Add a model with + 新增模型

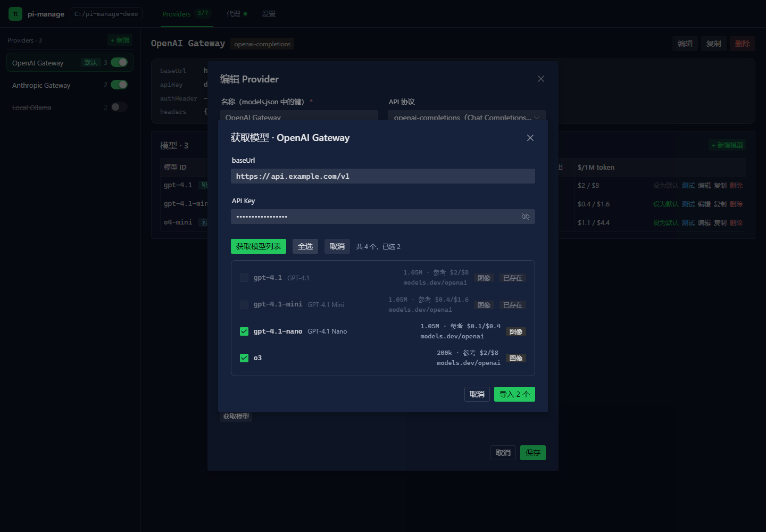[x=728, y=145]
